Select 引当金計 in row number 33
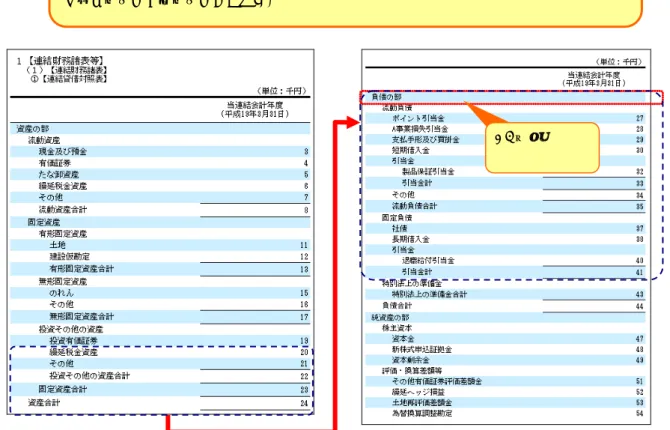Viewport: 670px width, 430px height. point(417,183)
